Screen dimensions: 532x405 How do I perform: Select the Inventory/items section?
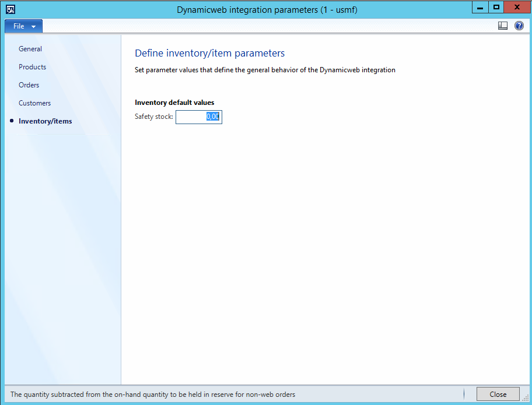click(x=45, y=121)
